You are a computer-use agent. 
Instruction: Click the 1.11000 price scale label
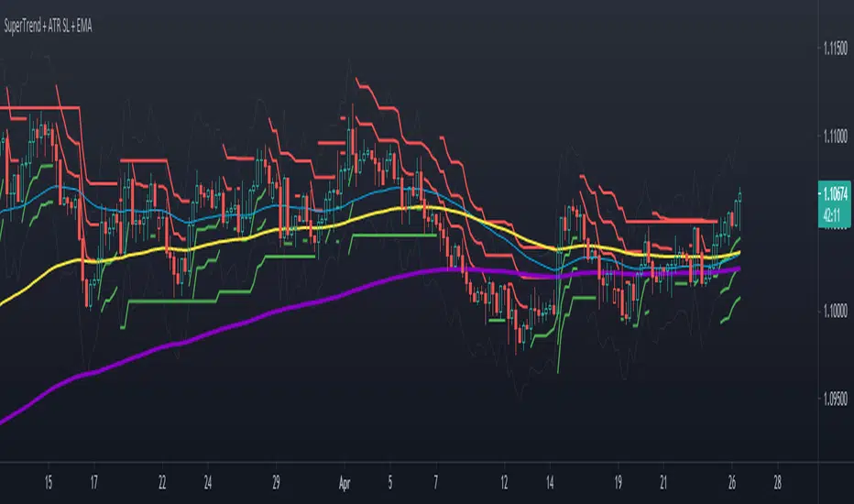(x=835, y=137)
